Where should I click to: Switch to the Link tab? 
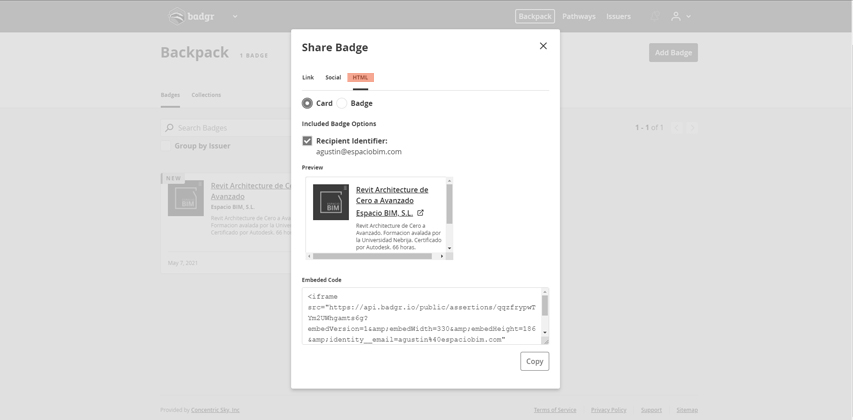[x=308, y=77]
